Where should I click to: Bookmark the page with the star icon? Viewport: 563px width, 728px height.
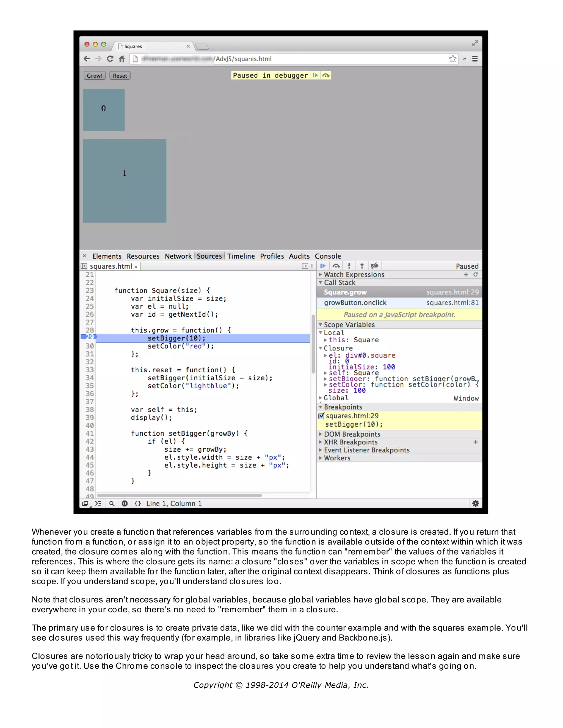pos(452,59)
